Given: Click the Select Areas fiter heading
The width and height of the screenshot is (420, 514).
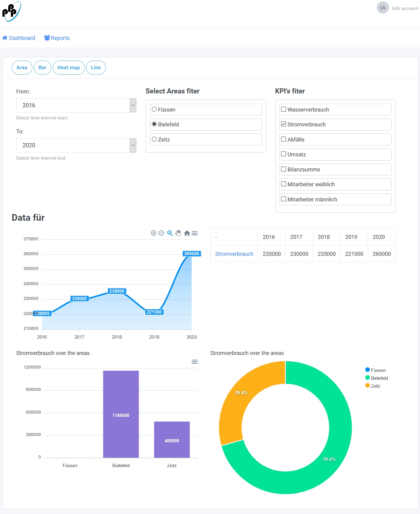Looking at the screenshot, I should [x=173, y=91].
